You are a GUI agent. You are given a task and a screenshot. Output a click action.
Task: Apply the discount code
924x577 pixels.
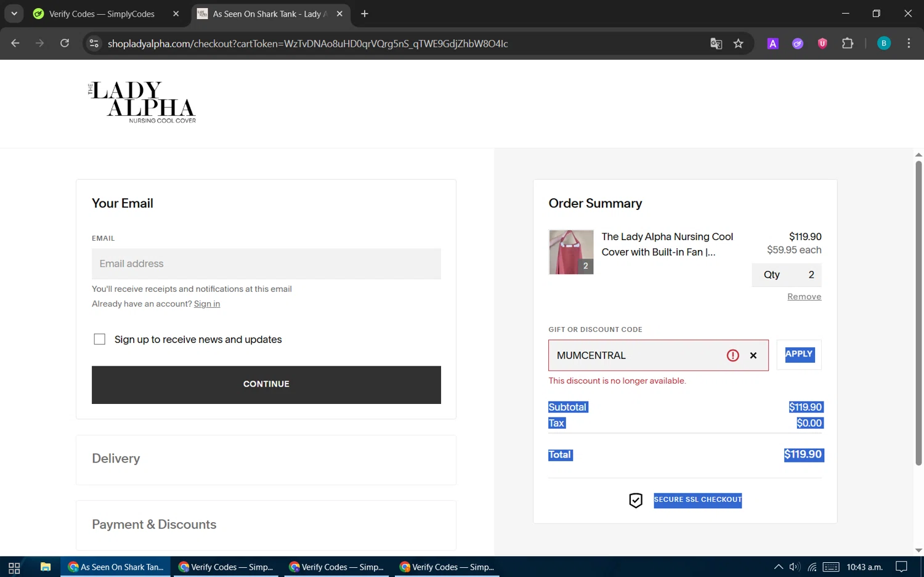(x=799, y=355)
